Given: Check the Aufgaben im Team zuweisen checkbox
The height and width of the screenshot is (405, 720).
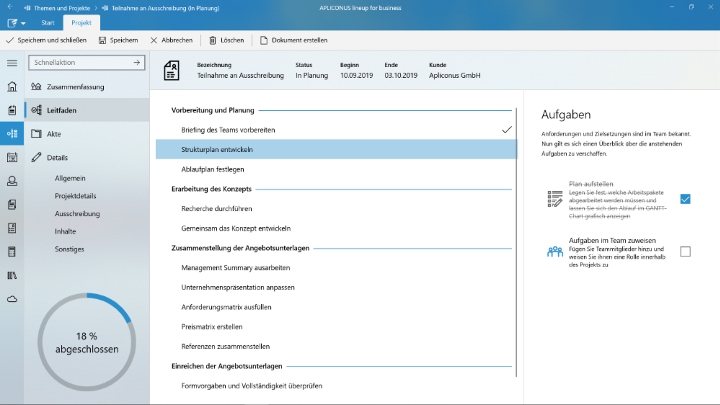Looking at the screenshot, I should (685, 251).
